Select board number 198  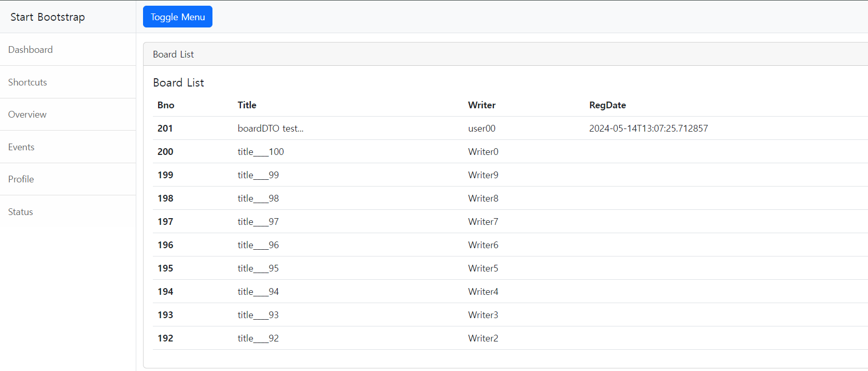pyautogui.click(x=165, y=198)
